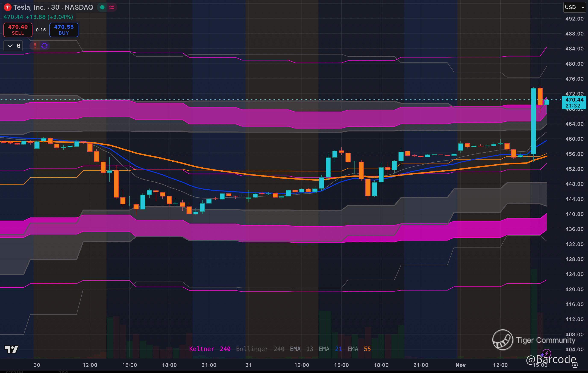Click the 470.44 current price label
This screenshot has width=588, height=373.
[x=574, y=100]
